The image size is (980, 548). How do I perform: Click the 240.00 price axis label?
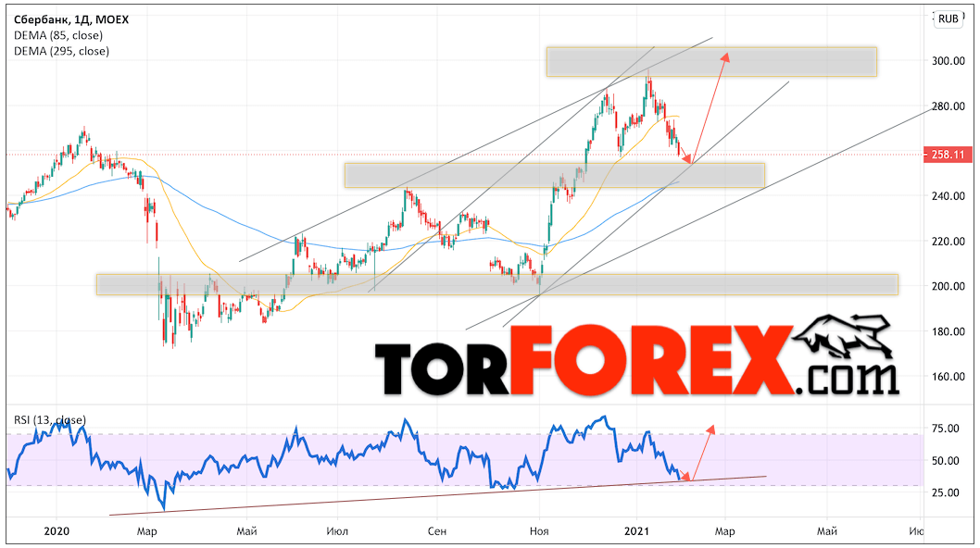click(x=949, y=196)
